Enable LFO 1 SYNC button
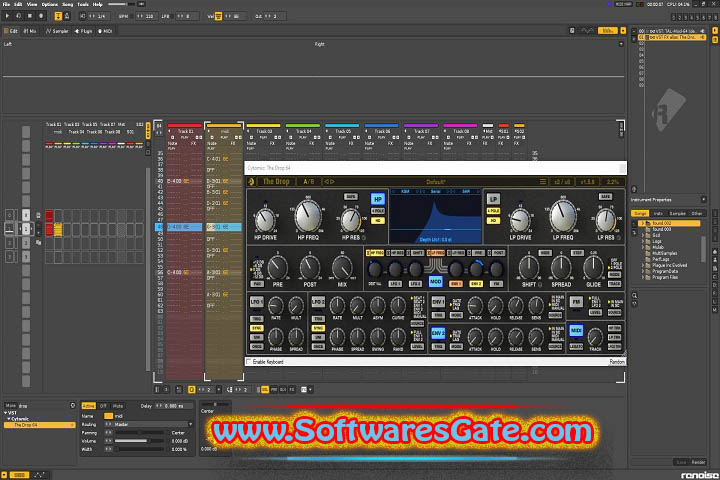Screen dimensions: 720x480 tap(256, 328)
